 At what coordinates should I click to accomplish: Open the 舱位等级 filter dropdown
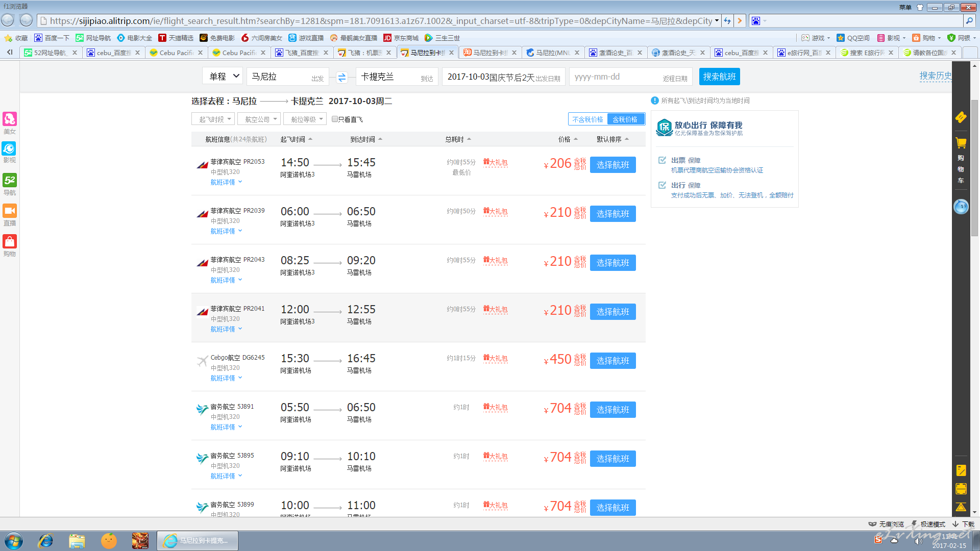(x=305, y=119)
